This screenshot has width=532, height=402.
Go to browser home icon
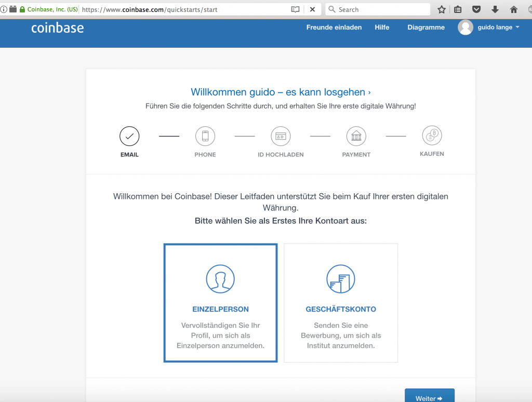tap(514, 9)
